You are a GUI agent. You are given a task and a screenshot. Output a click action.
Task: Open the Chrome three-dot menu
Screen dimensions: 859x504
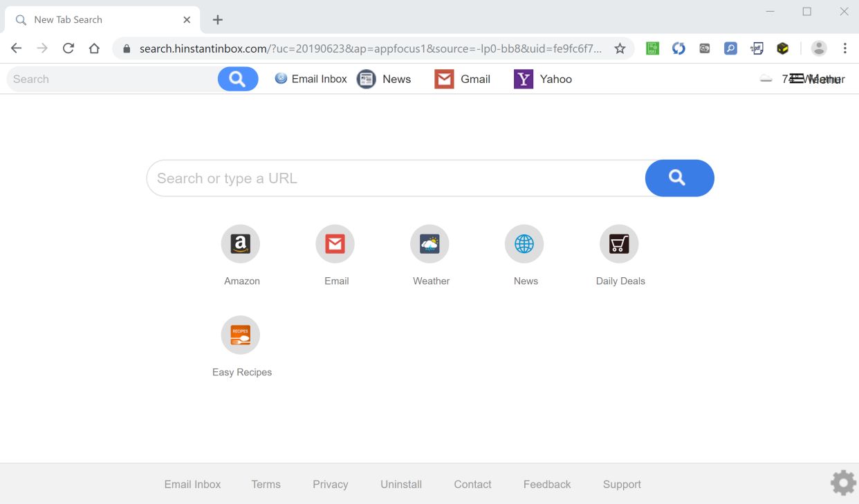(x=844, y=48)
